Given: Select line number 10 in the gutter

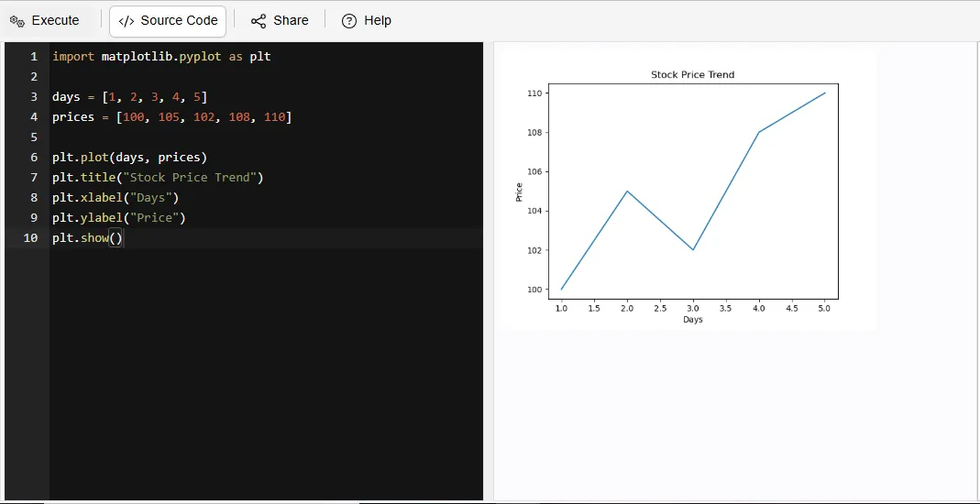Looking at the screenshot, I should pyautogui.click(x=30, y=238).
